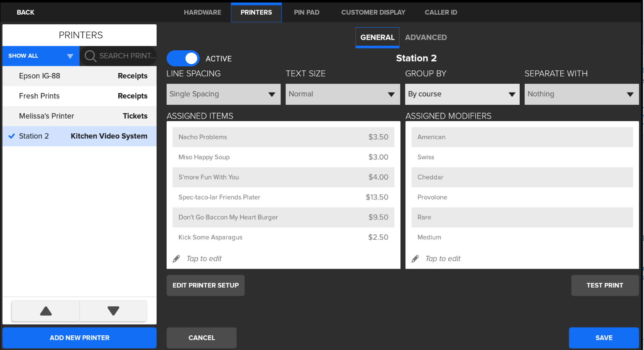
Task: Click the blue checkmark beside Station 2
Action: click(x=12, y=136)
